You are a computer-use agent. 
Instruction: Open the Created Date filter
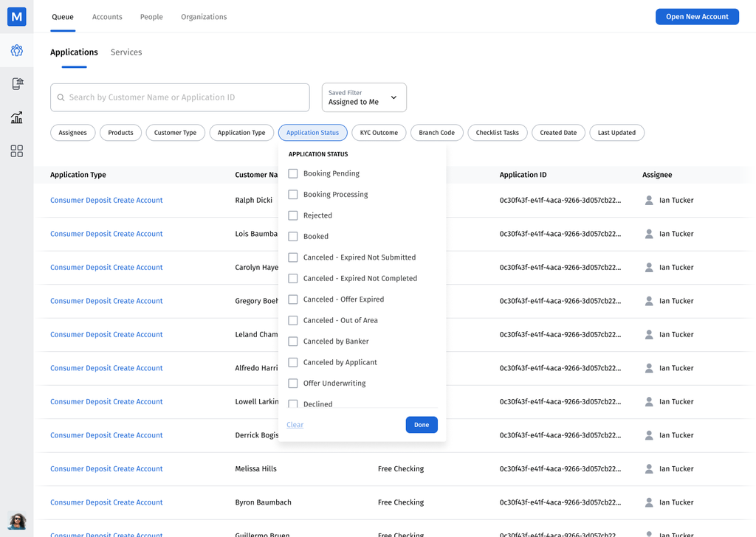557,133
